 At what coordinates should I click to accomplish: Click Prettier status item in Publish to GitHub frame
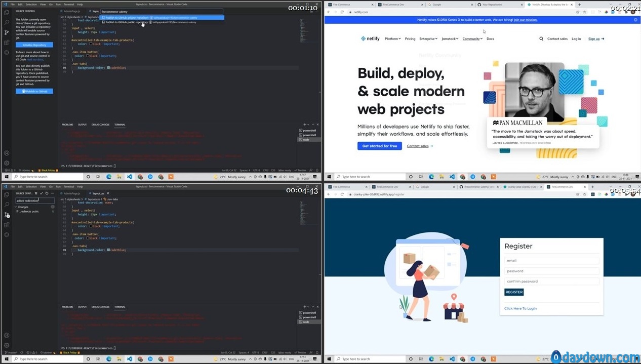coord(301,170)
